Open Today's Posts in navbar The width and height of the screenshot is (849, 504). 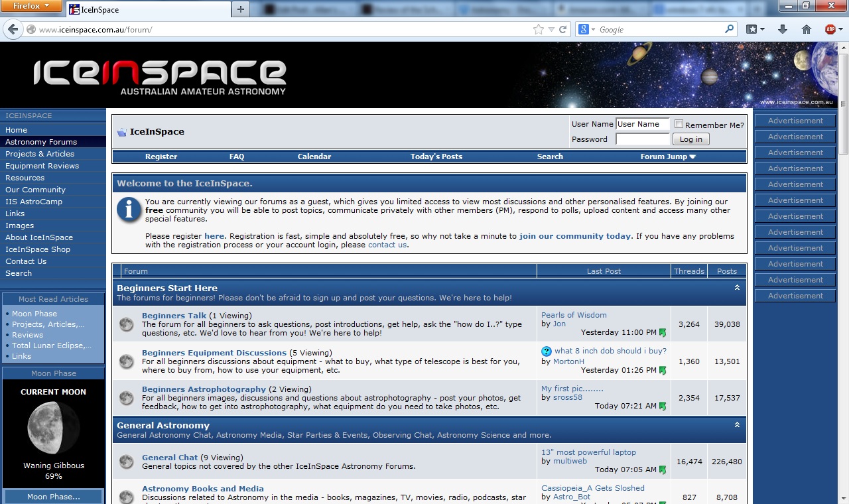[436, 157]
